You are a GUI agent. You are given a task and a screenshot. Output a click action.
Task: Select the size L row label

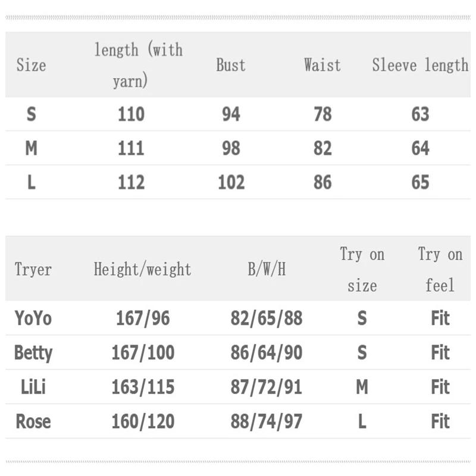(32, 182)
